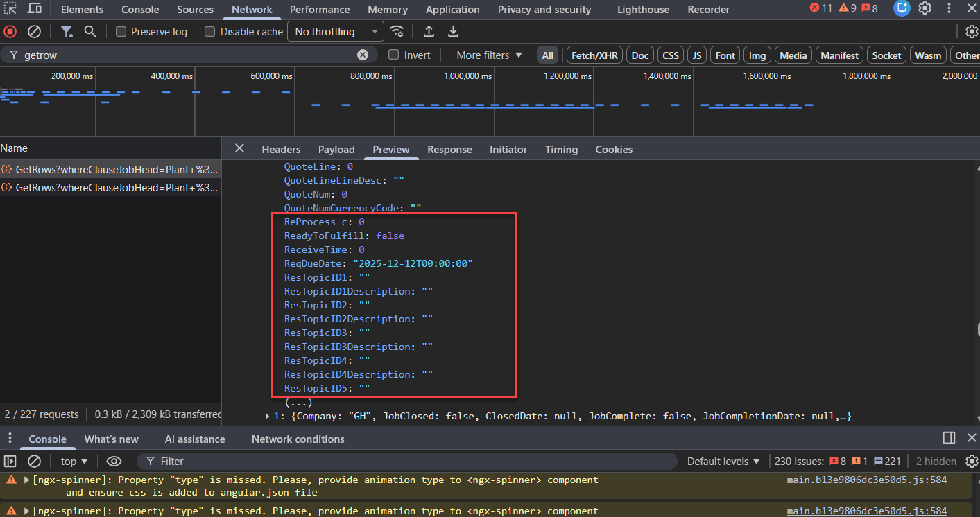This screenshot has width=980, height=517.
Task: Click the import HAR upload icon
Action: coord(429,32)
